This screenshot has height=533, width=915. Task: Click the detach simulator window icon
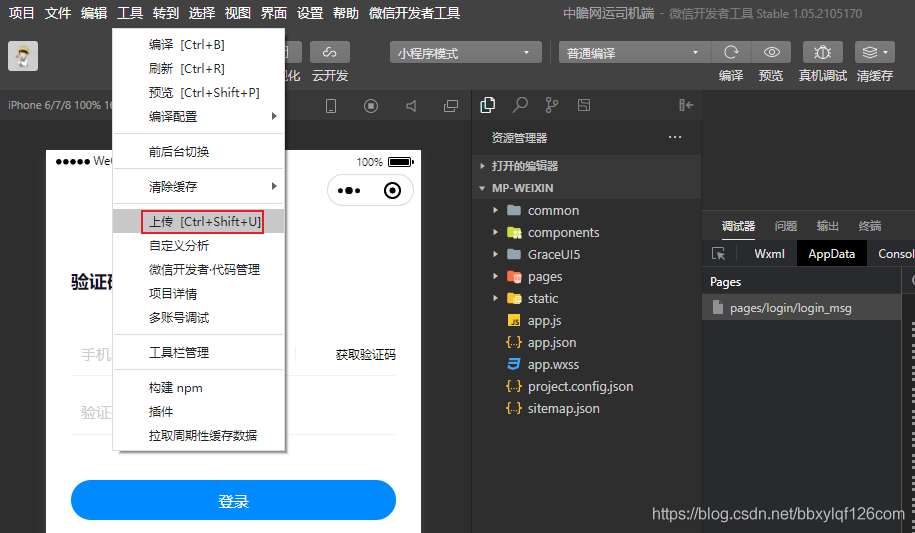(450, 106)
